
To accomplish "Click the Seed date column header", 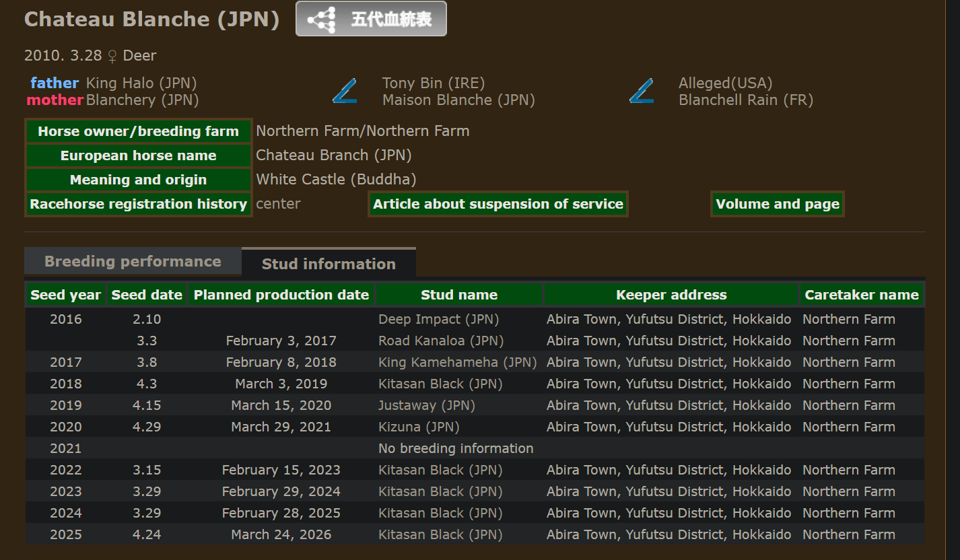I will pyautogui.click(x=147, y=295).
